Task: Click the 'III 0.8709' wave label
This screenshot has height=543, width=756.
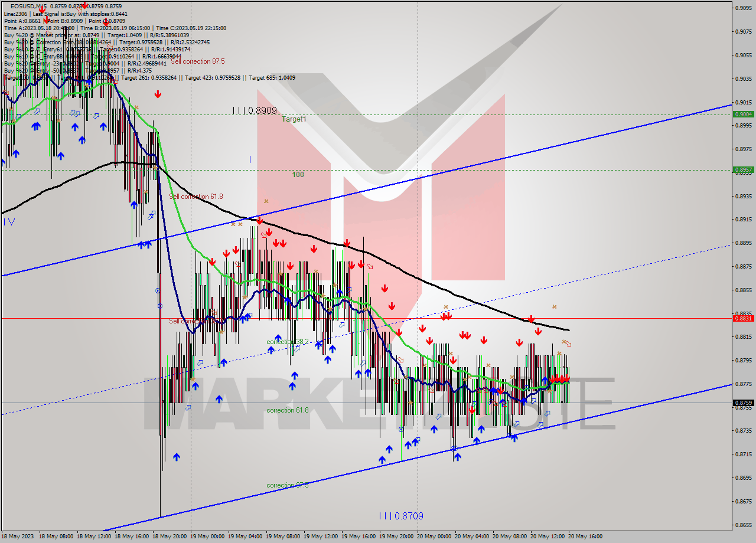Action: tap(401, 516)
